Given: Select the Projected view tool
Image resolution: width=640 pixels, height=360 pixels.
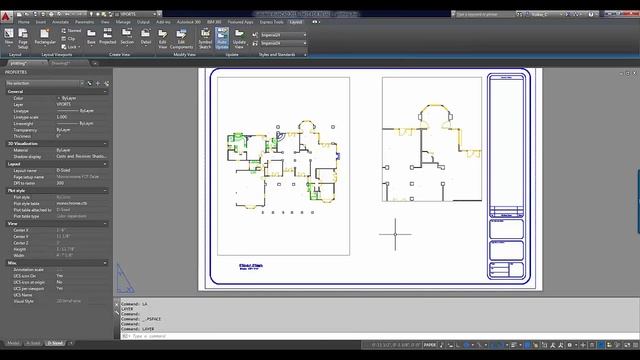Looking at the screenshot, I should [x=108, y=36].
